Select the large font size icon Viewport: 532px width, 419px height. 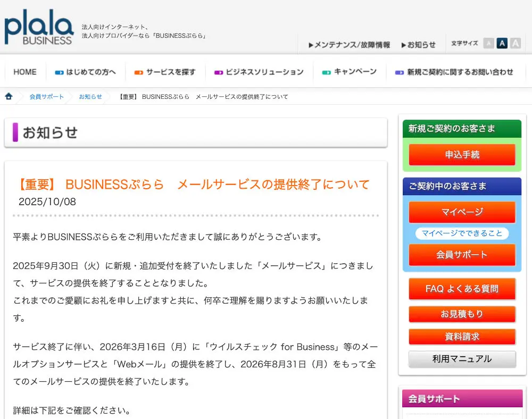(x=515, y=44)
